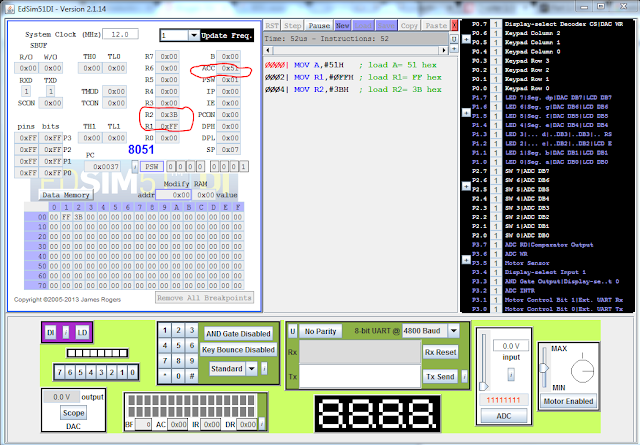This screenshot has height=445, width=640.
Task: Click the Motor Enabled button
Action: click(x=568, y=401)
